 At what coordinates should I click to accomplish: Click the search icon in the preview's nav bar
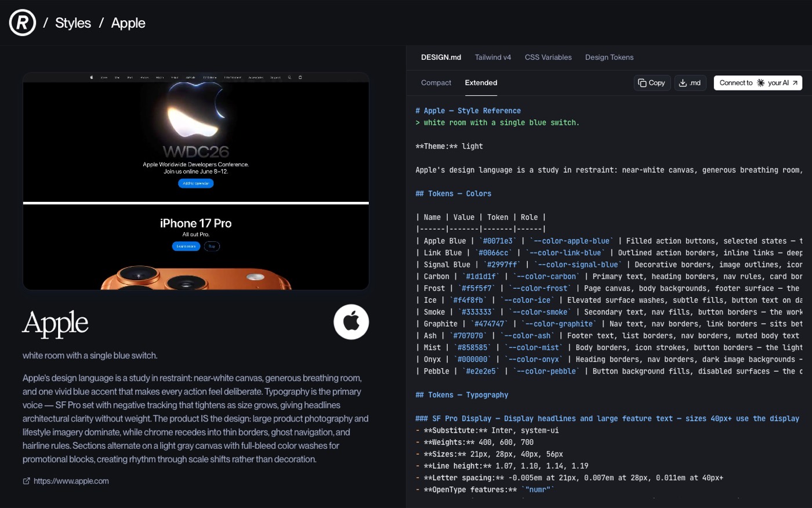pos(289,77)
